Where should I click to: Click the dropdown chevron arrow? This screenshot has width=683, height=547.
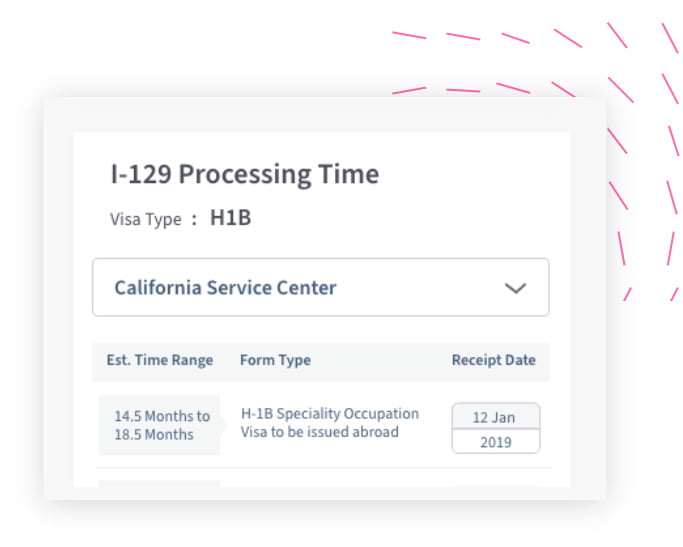515,288
